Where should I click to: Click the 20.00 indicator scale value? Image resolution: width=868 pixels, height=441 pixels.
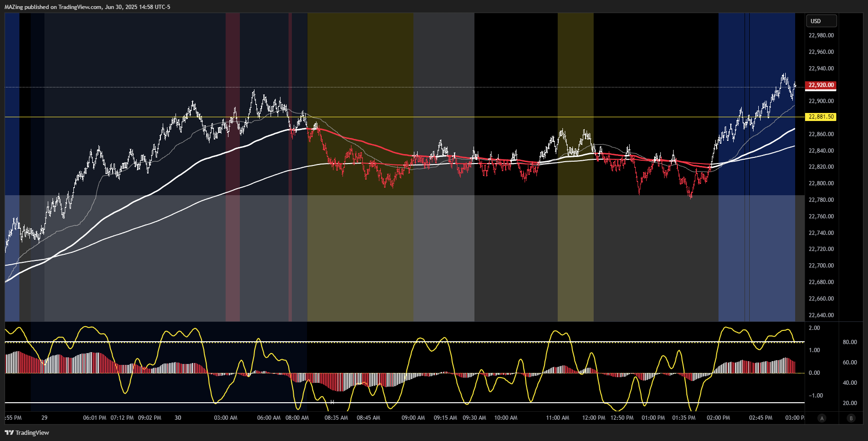click(x=850, y=403)
